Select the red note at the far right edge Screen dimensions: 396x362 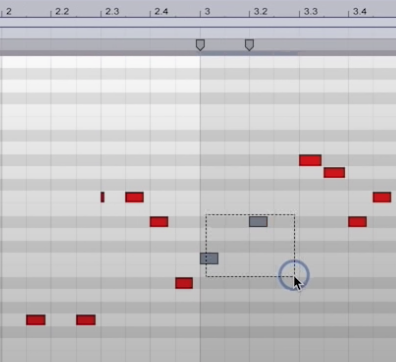point(382,197)
